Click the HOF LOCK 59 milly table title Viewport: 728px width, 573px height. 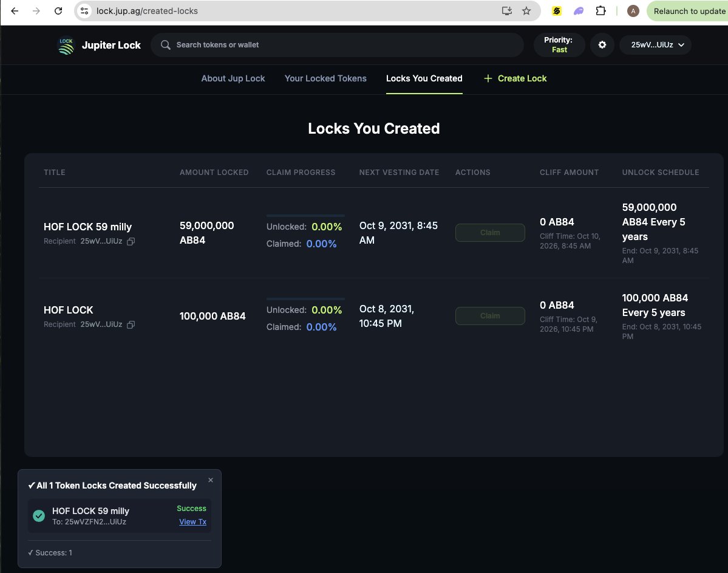88,227
